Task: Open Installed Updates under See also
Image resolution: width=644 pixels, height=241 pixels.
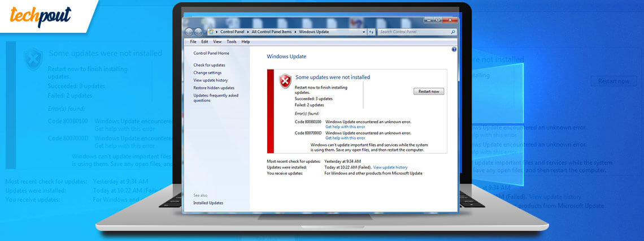Action: 208,203
